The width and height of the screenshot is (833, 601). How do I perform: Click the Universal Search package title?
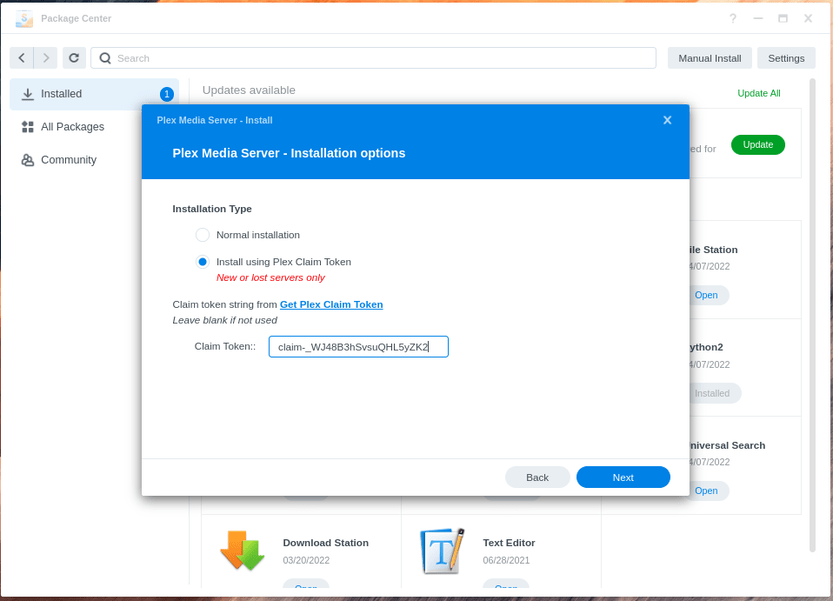tap(727, 445)
